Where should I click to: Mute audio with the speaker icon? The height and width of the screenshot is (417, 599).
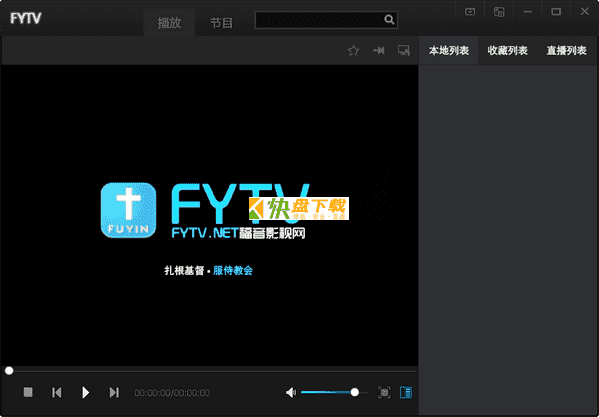click(291, 392)
